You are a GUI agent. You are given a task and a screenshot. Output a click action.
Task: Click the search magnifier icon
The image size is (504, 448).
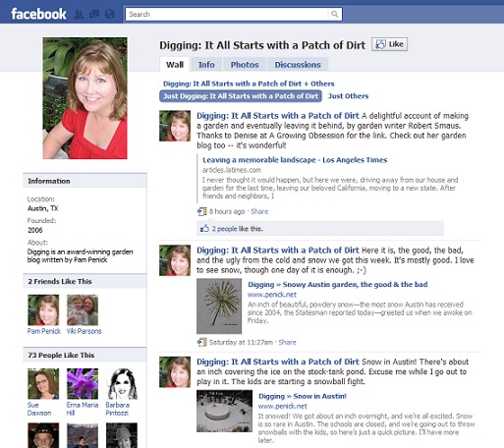[334, 14]
